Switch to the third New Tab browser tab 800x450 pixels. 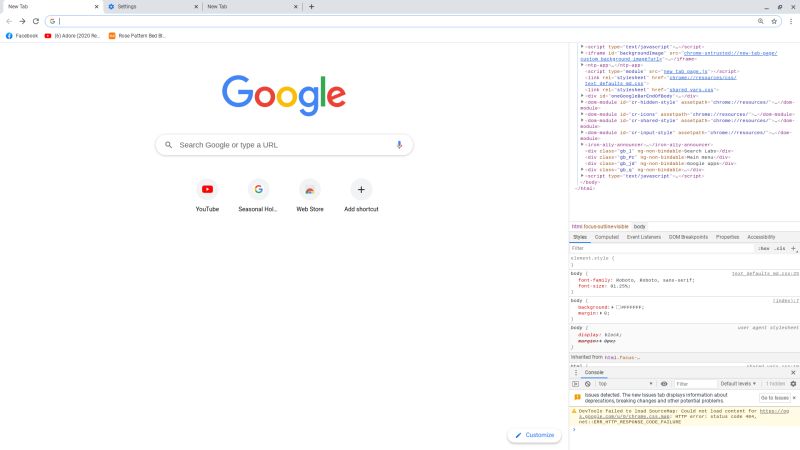point(252,7)
